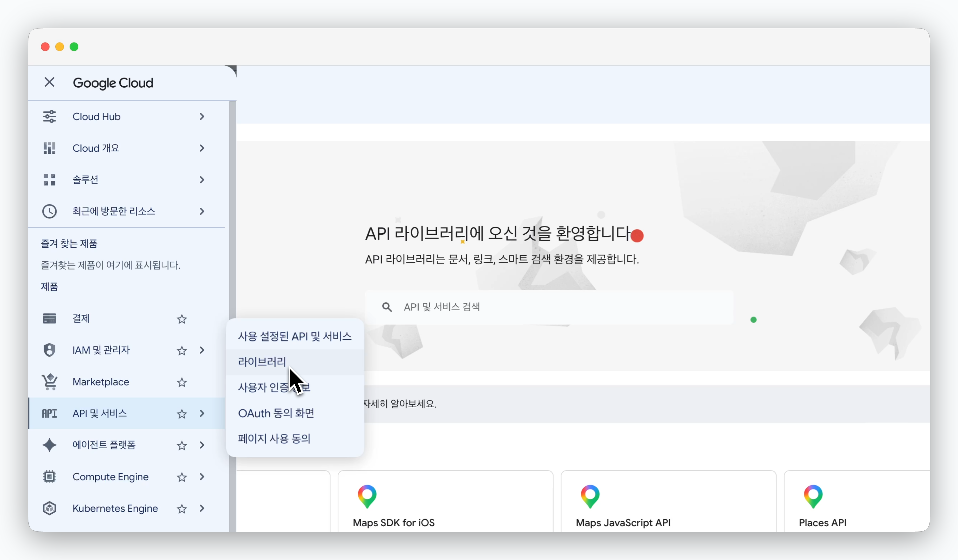
Task: Open 최근에 방문한 리소스 menu entry
Action: (127, 211)
